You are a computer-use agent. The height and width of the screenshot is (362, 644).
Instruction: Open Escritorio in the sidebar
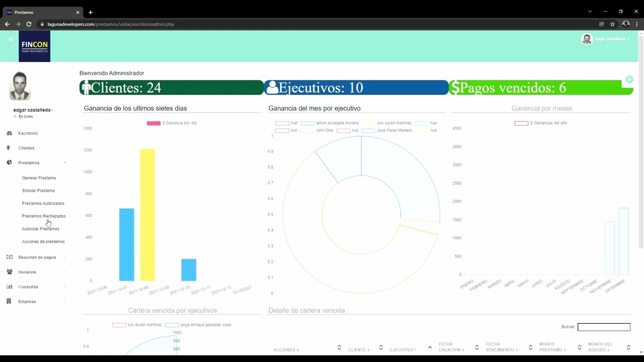click(x=28, y=133)
